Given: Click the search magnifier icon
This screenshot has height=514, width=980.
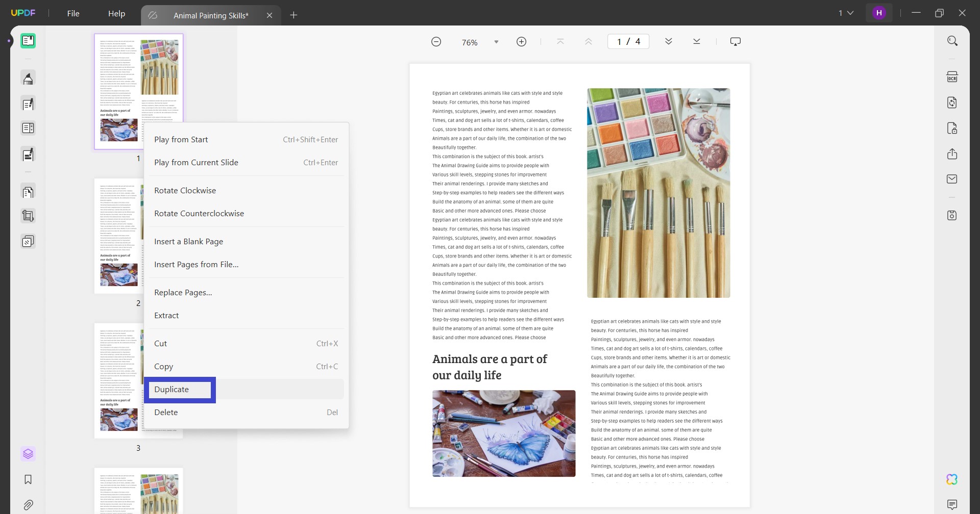Looking at the screenshot, I should 952,41.
